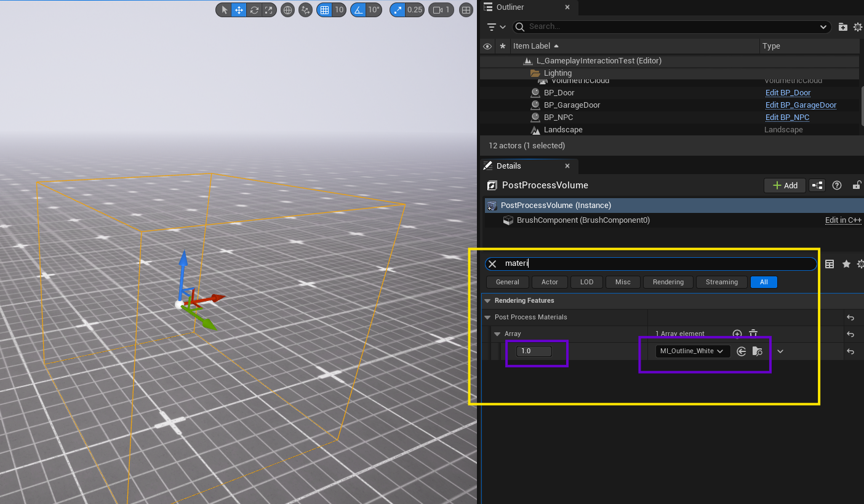
Task: Switch to the Rotate transform tool
Action: pos(254,10)
